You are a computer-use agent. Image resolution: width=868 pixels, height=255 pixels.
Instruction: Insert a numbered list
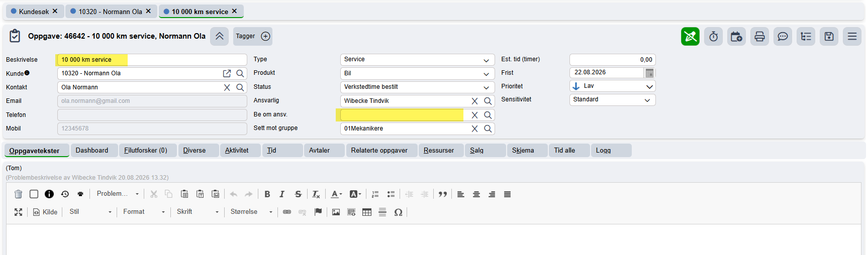click(375, 194)
